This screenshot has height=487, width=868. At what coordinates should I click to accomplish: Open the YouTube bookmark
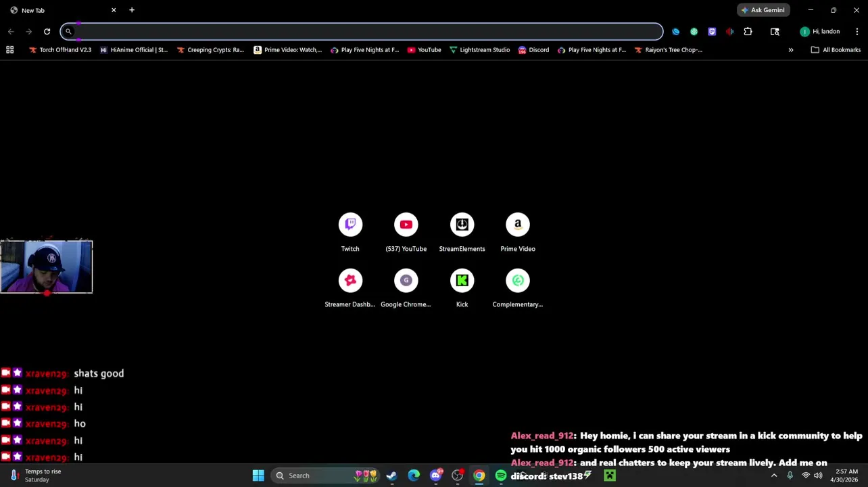424,49
